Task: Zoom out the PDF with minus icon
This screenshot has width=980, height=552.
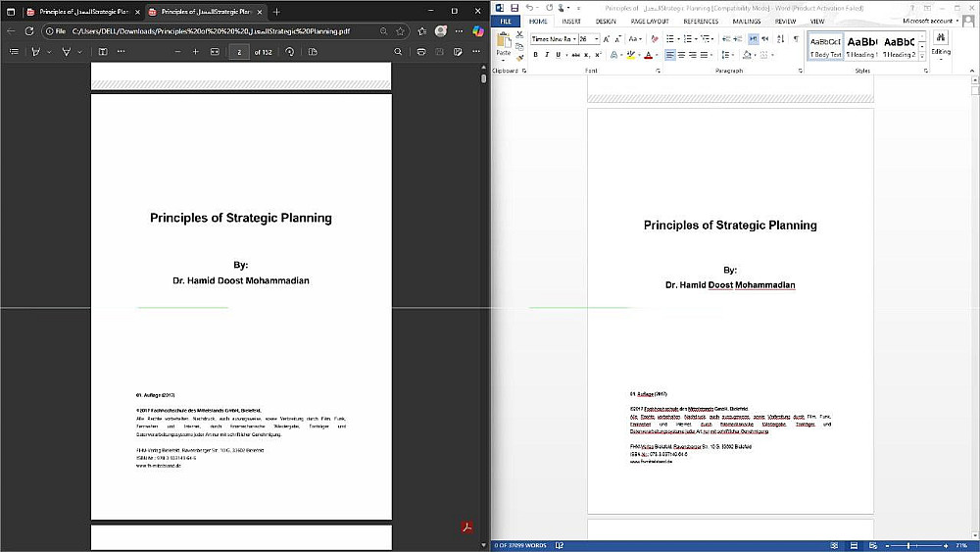Action: 177,52
